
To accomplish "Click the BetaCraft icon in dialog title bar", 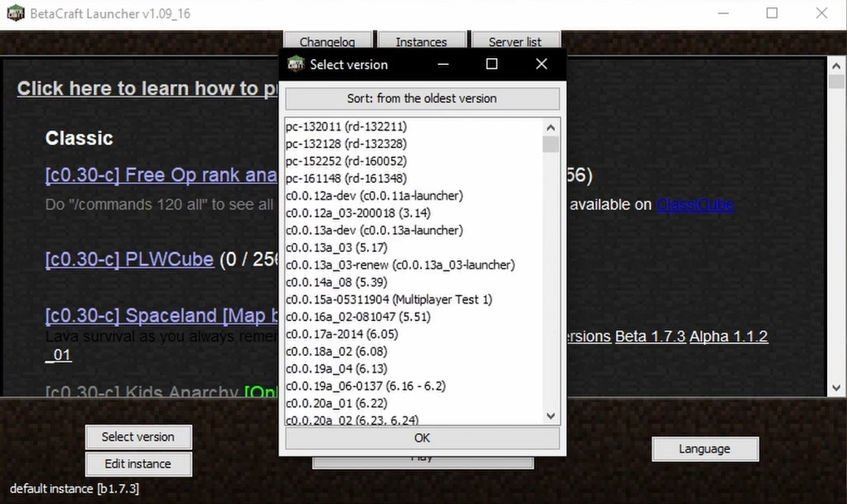I will [295, 65].
